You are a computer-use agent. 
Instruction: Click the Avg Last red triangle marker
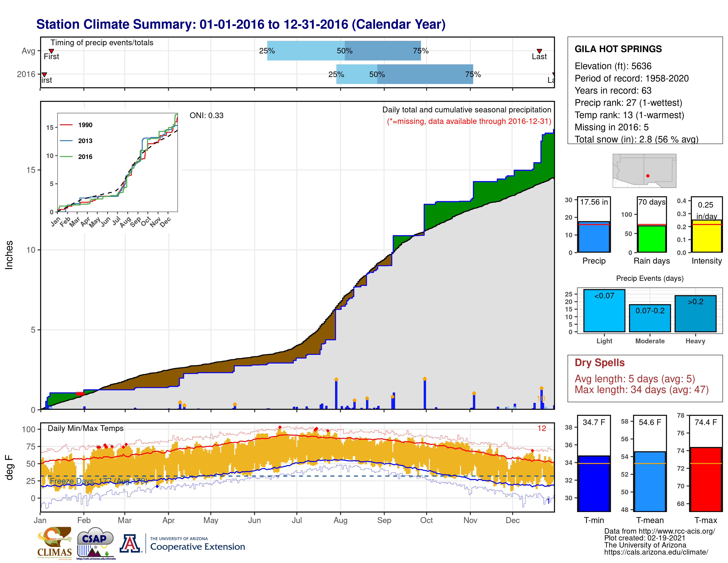539,51
